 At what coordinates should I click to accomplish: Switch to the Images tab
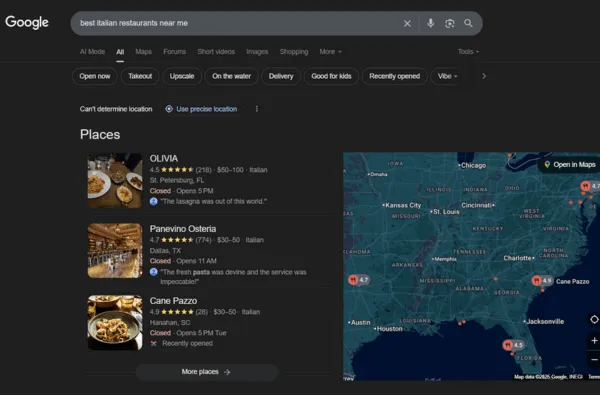click(x=257, y=51)
